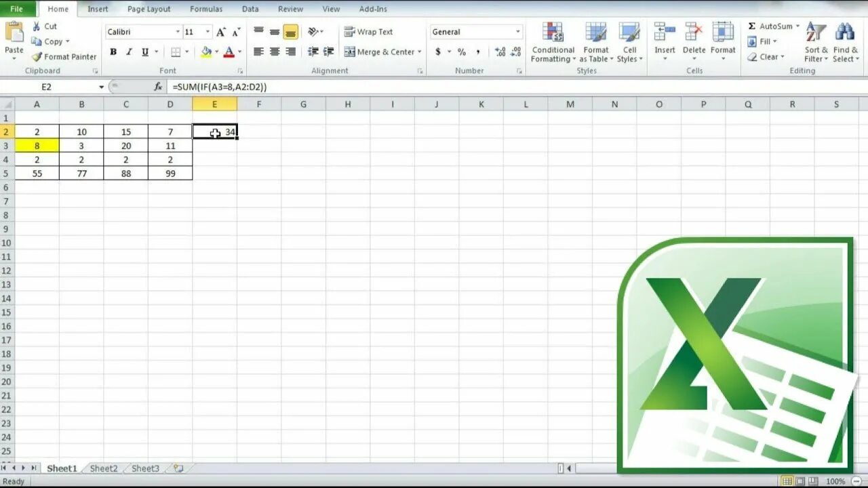Switch to the Page Layout tab
868x488 pixels.
149,9
